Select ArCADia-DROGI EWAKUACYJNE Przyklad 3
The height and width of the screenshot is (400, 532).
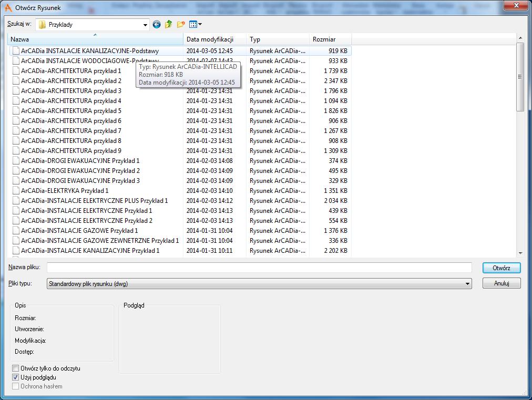80,181
